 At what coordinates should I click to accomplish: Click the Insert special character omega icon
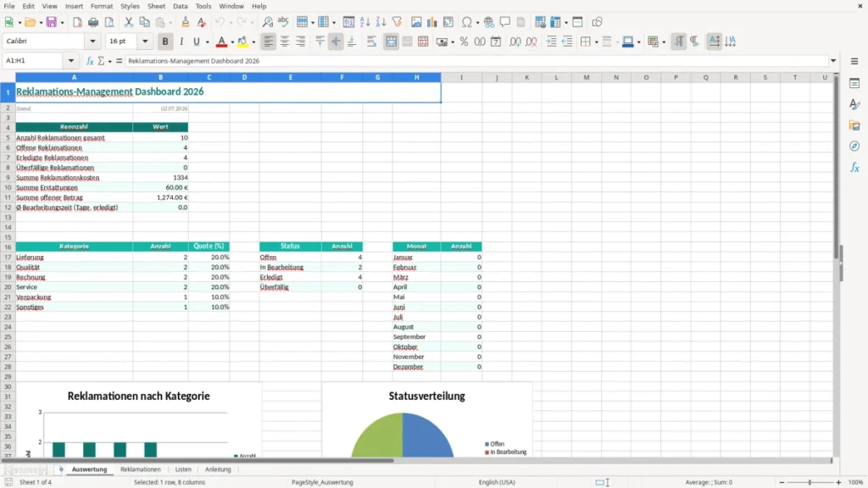coord(467,22)
